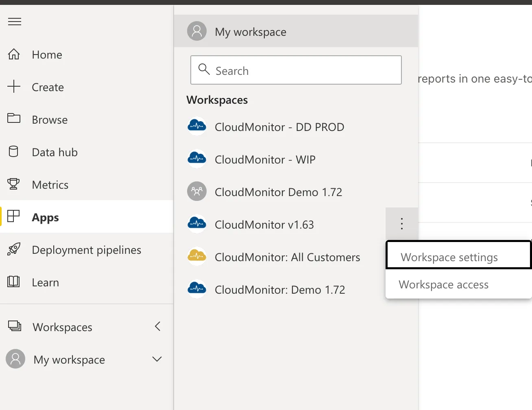Screen dimensions: 532x410
Task: Open Data hub in navigation
Action: (x=87, y=152)
